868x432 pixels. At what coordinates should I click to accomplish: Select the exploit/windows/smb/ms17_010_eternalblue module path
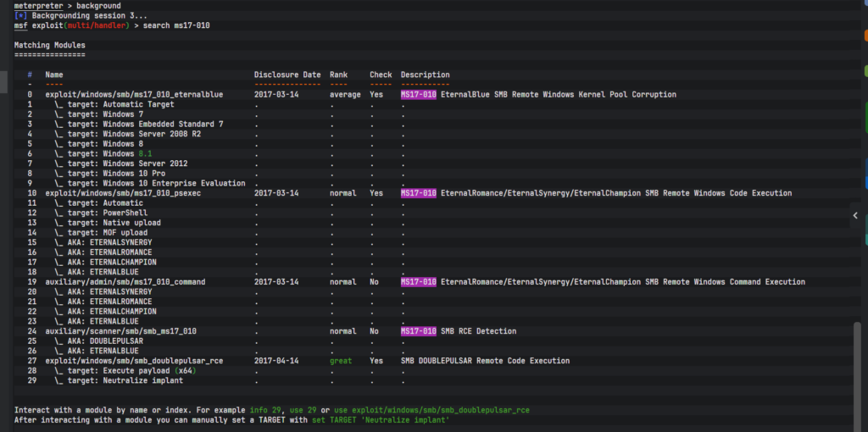(134, 95)
